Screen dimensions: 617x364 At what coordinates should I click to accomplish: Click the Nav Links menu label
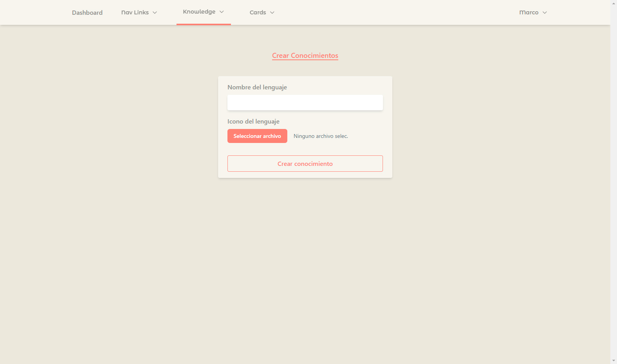[x=135, y=12]
